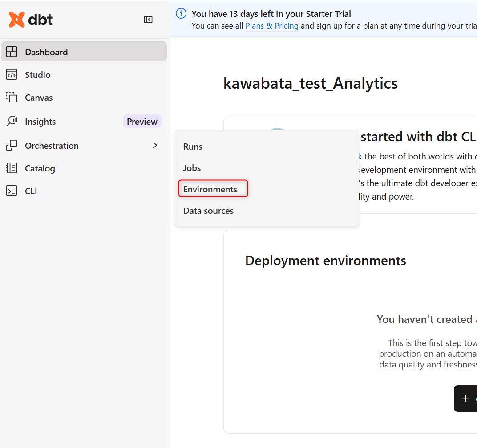Click the CLI terminal icon

point(12,191)
